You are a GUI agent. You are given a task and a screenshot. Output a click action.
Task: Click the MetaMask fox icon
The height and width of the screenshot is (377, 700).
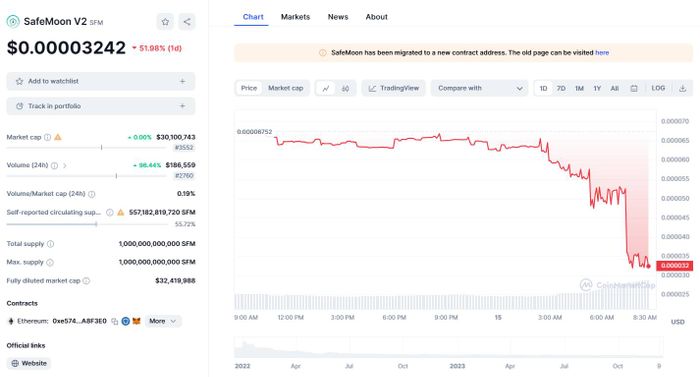point(136,321)
